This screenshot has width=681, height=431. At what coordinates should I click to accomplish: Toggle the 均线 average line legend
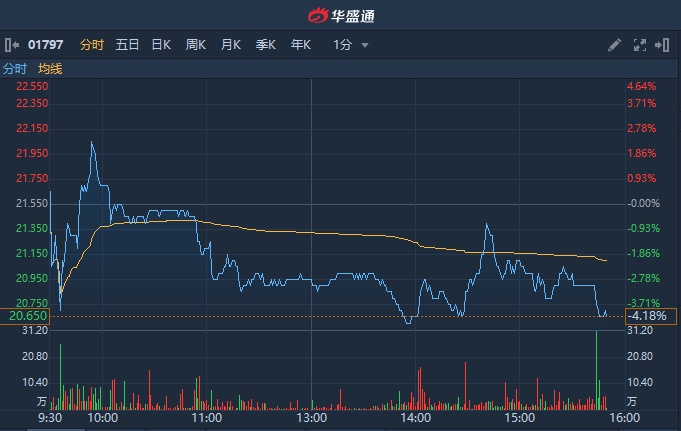[x=50, y=68]
